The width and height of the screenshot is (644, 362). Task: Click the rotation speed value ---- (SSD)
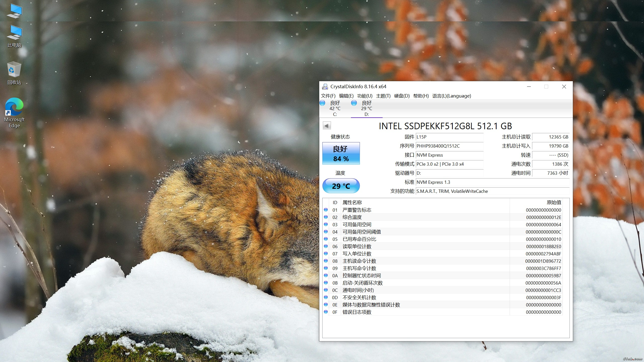click(551, 155)
